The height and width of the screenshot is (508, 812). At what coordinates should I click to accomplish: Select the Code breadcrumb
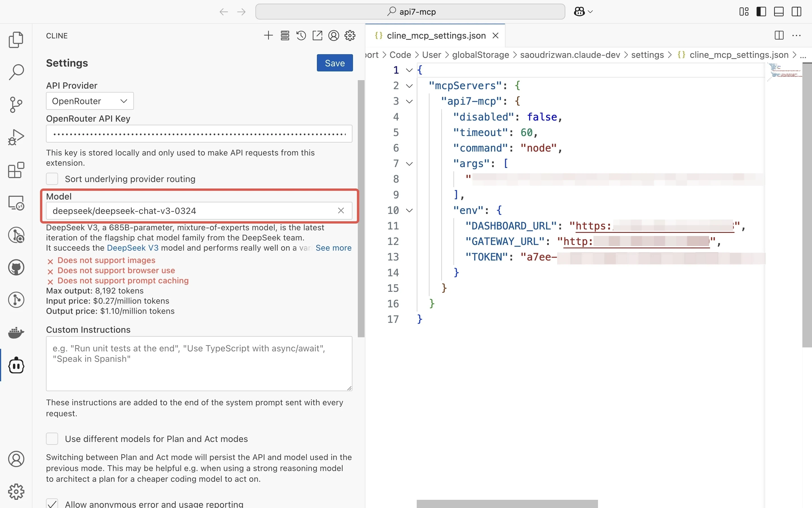point(400,55)
